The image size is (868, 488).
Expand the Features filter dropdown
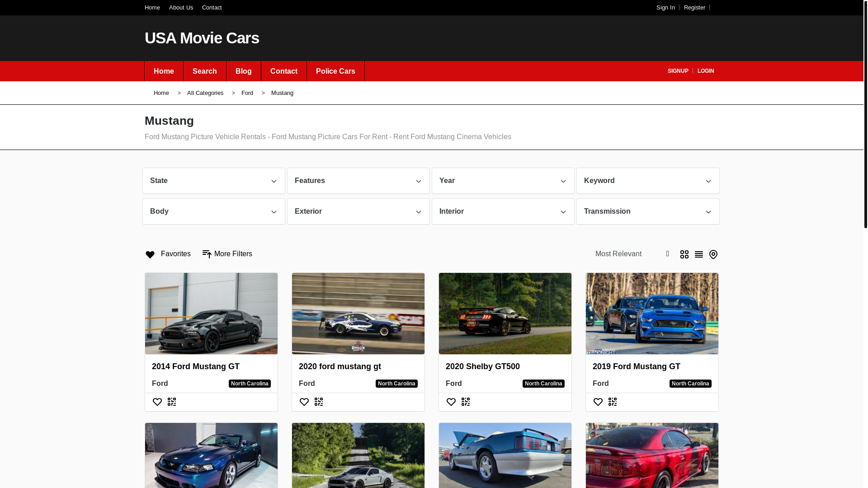pos(359,181)
